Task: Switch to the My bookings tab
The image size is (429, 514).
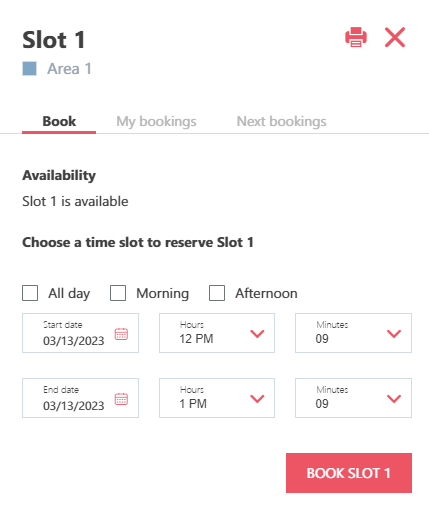Action: 156,121
